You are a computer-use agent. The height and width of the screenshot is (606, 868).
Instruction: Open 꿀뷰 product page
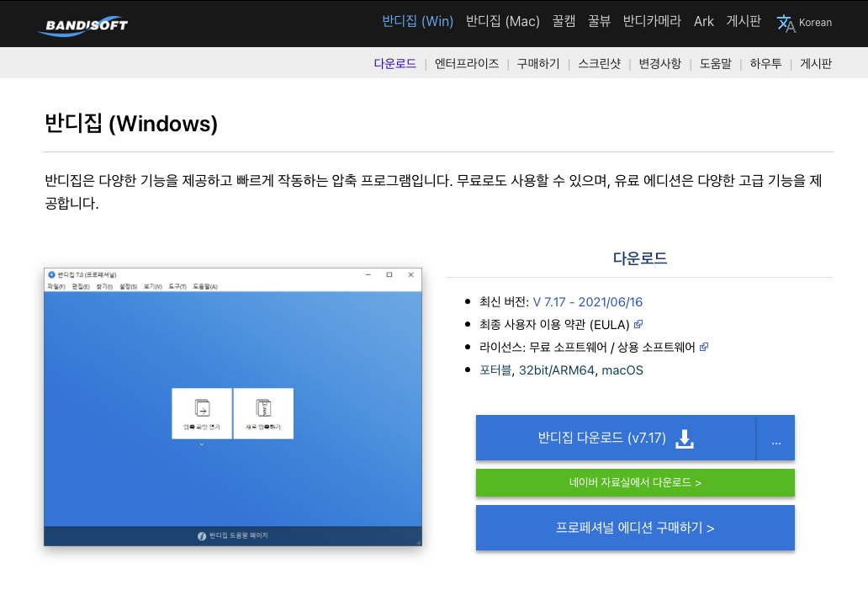point(599,22)
